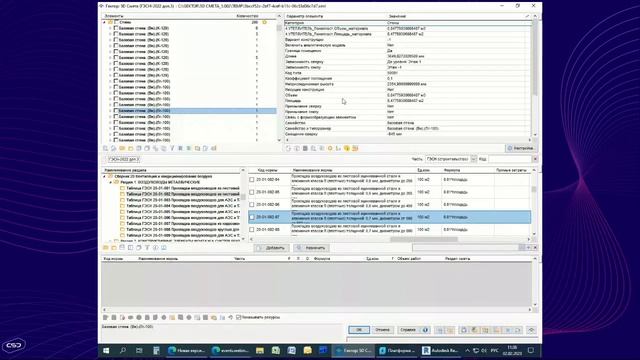Screen dimensions: 640x360
Task: Select 'Таблица ГЭСН 20-01-003' tree row
Action: [183, 200]
